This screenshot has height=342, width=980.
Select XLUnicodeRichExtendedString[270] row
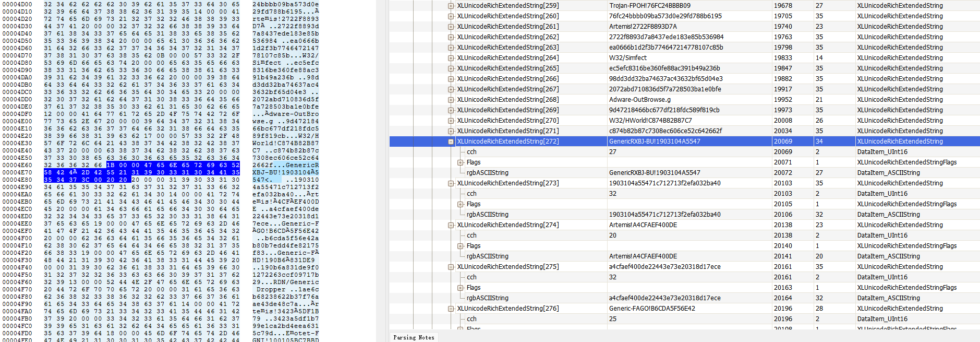(684, 121)
